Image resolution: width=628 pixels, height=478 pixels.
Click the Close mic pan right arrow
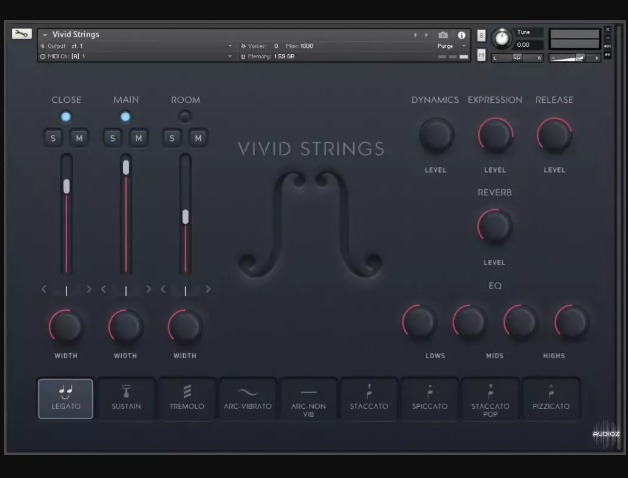[x=89, y=289]
